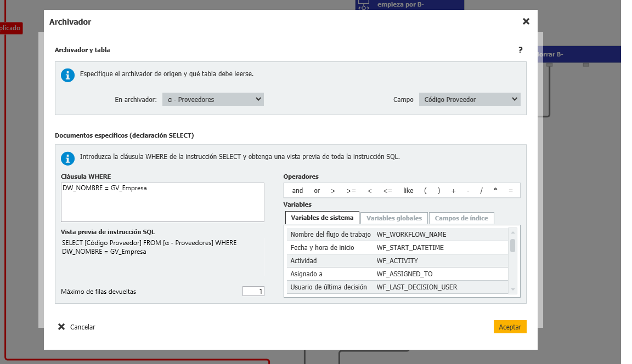Insert the '>=' operator

coord(351,191)
